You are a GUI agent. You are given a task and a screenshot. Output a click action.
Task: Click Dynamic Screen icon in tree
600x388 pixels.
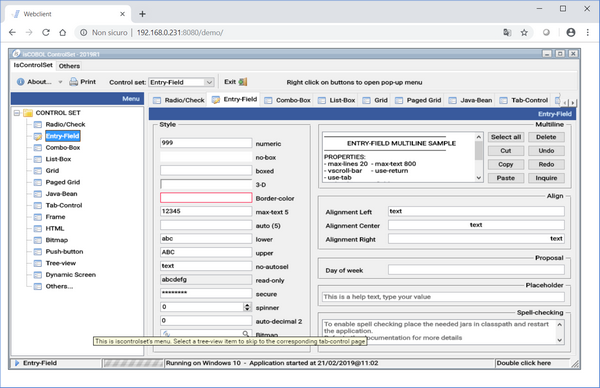[x=38, y=275]
